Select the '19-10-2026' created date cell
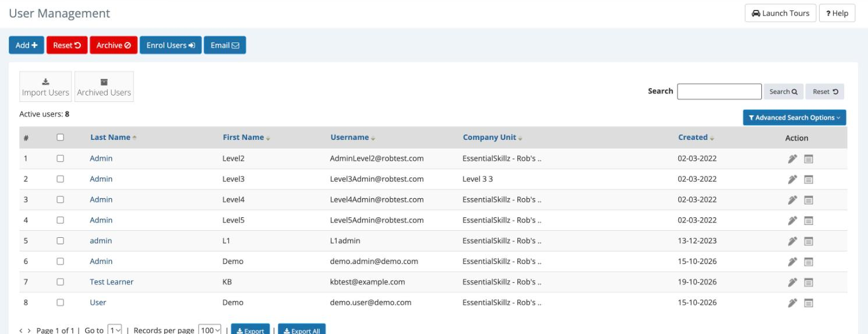 coord(697,282)
